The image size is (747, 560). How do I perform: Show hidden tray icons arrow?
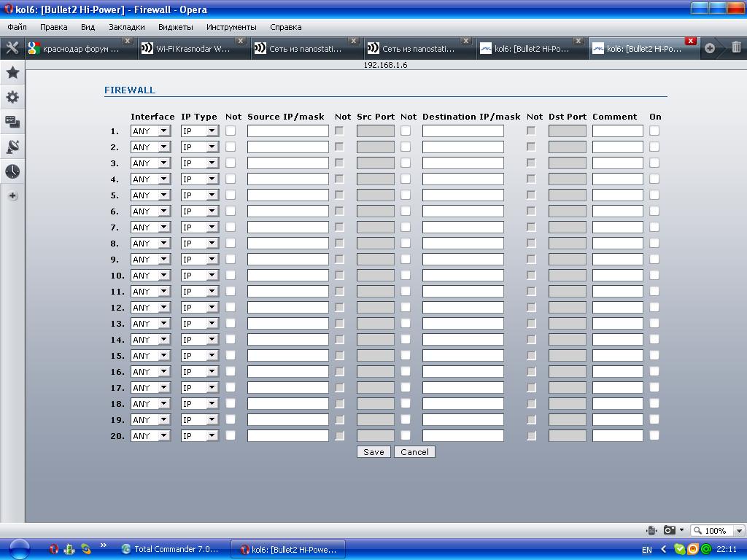tap(663, 549)
